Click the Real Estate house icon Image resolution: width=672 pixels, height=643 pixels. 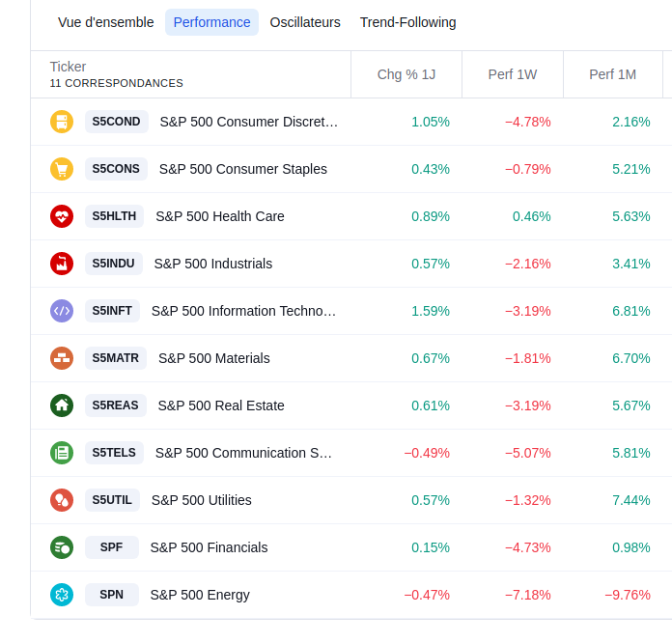click(x=62, y=405)
